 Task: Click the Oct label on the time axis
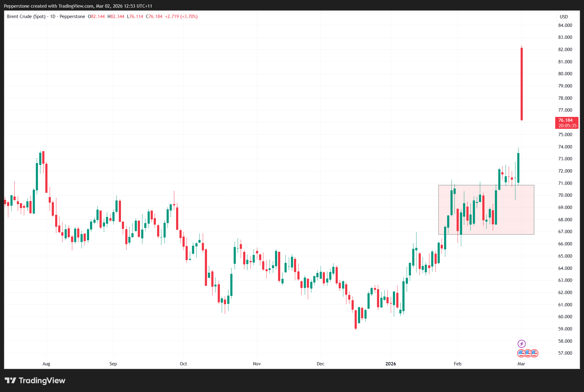183,364
